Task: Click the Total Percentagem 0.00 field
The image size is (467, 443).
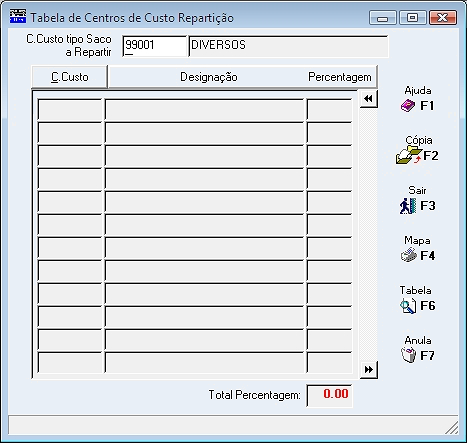Action: 329,396
